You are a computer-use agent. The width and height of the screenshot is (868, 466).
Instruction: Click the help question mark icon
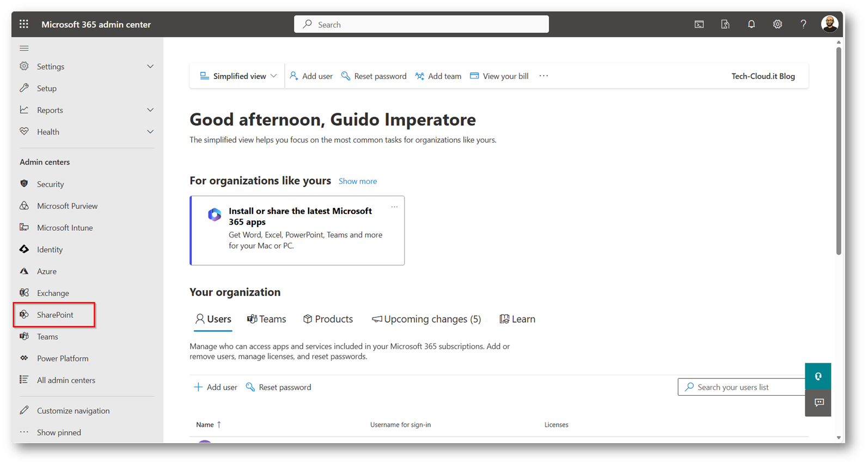[x=803, y=24]
